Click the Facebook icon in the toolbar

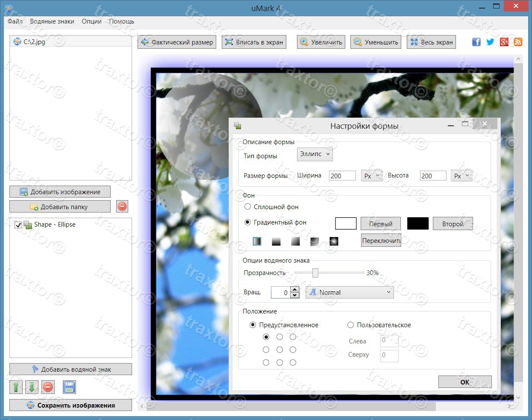[x=476, y=42]
